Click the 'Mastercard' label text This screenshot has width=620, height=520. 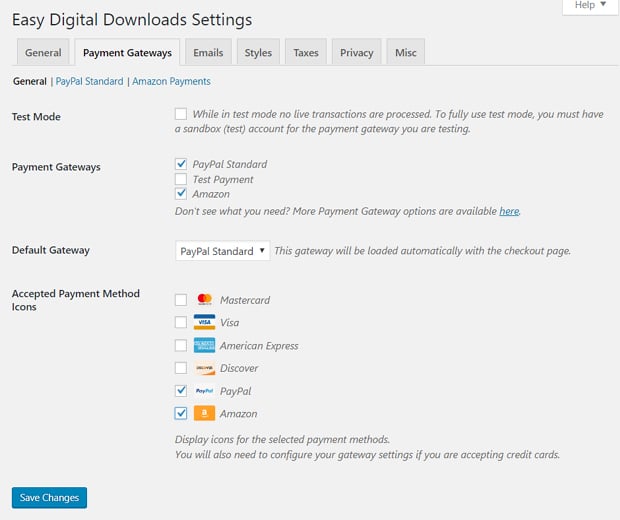(245, 300)
